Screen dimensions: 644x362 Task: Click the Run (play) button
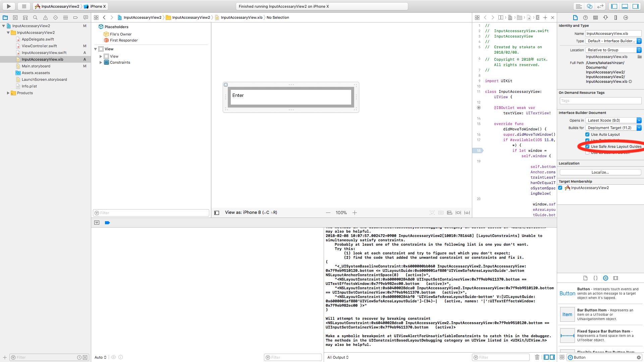[x=9, y=6]
